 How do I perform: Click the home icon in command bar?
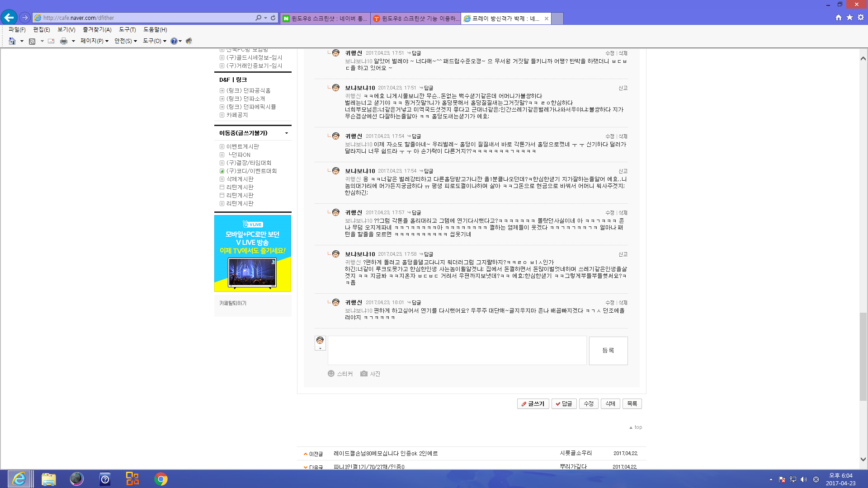pos(12,41)
